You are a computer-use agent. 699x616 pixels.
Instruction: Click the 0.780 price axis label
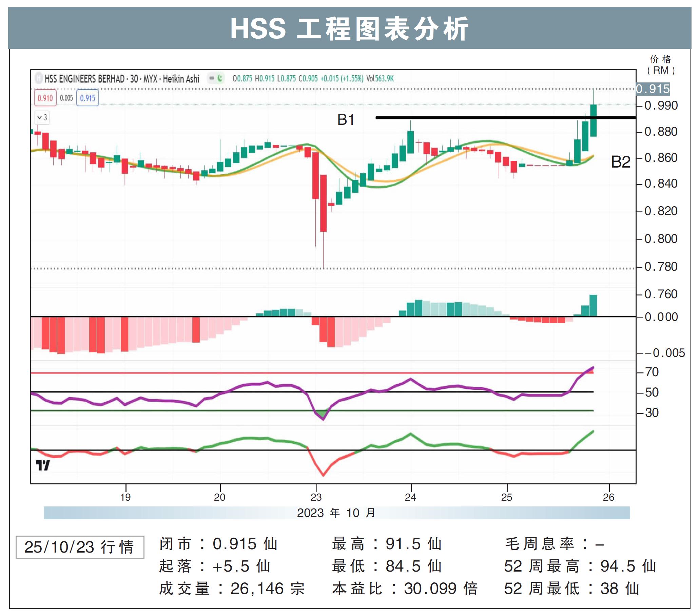tap(661, 267)
